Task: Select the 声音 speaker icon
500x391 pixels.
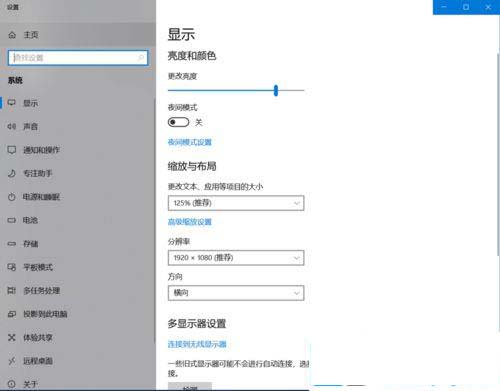Action: [x=12, y=126]
